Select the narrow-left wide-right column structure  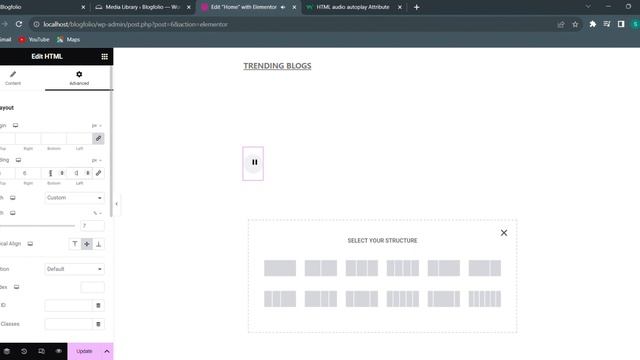pyautogui.click(x=444, y=268)
